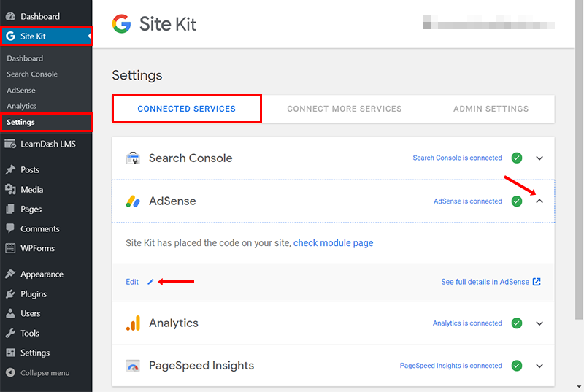
Task: Open the Site Kit menu label in sidebar
Action: [33, 36]
